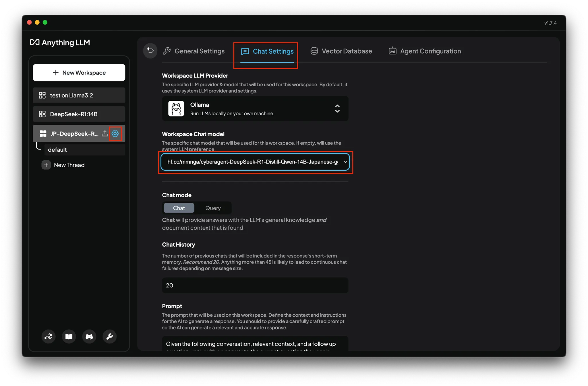Select the Chat mode option
The image size is (588, 386).
(179, 208)
